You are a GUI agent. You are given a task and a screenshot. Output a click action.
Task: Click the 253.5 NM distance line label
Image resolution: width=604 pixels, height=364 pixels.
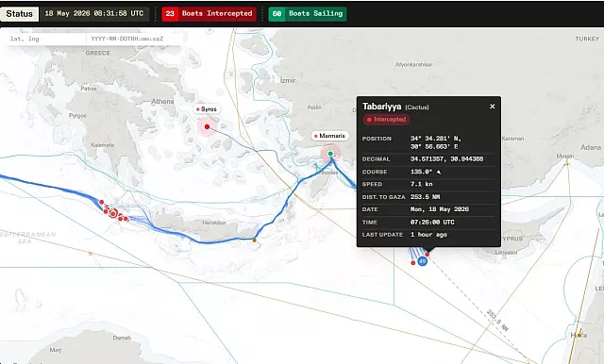pyautogui.click(x=497, y=320)
